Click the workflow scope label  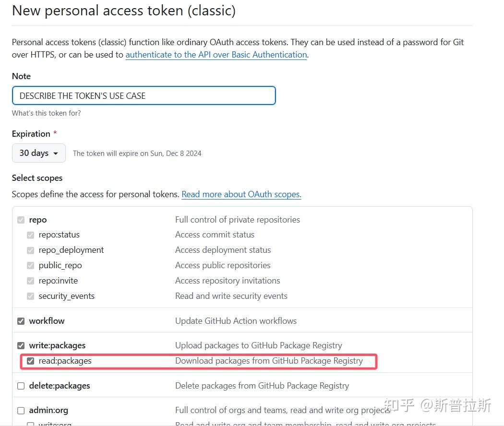(x=47, y=321)
